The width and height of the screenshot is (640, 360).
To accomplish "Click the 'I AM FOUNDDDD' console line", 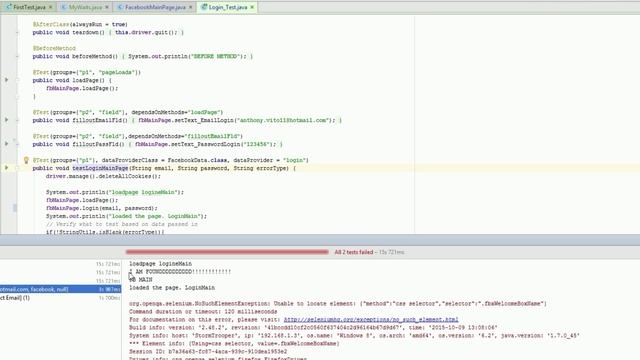I will 180,271.
